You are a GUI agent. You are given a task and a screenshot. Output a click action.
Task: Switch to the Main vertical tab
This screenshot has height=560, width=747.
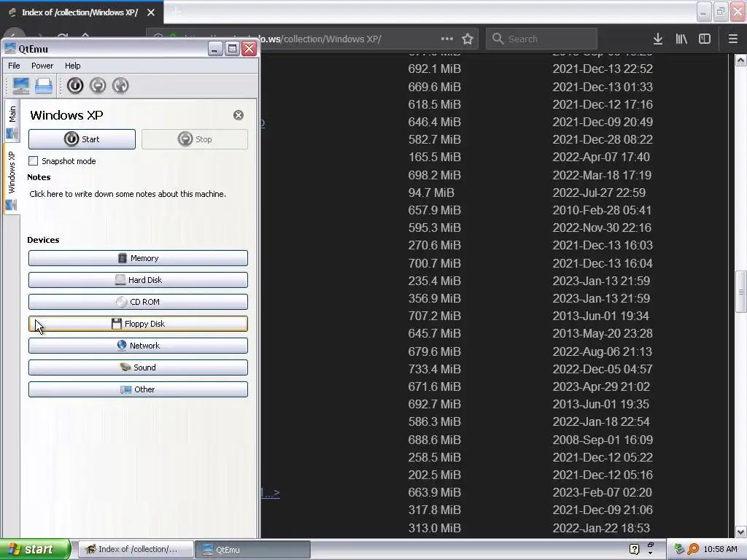(12, 122)
